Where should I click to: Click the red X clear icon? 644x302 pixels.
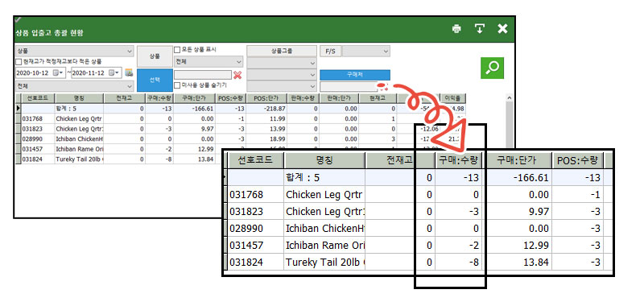click(x=237, y=75)
